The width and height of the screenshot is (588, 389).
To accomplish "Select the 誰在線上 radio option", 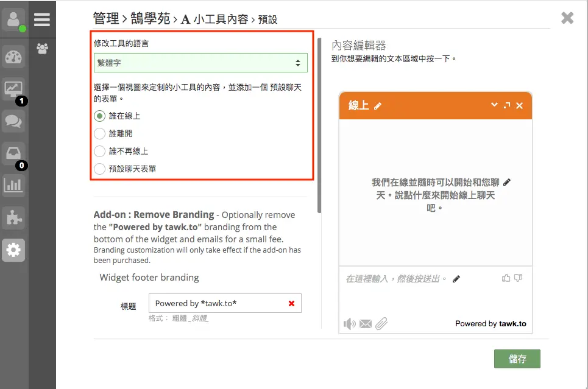I will click(x=99, y=116).
